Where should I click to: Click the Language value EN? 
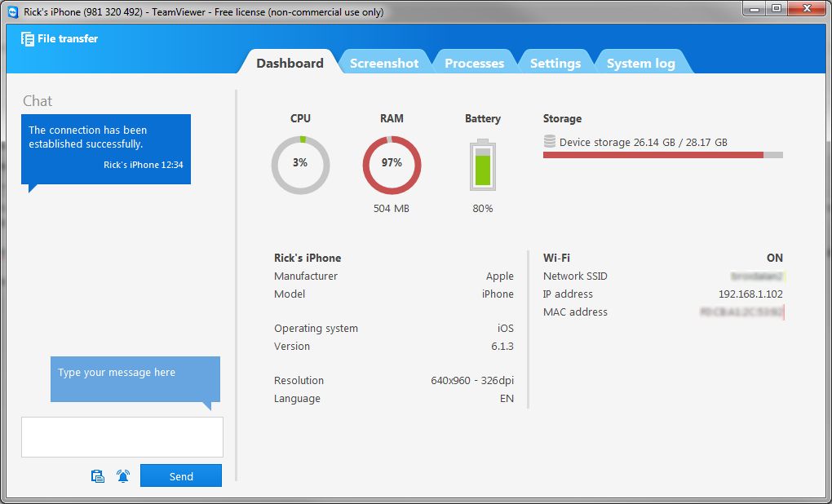507,399
